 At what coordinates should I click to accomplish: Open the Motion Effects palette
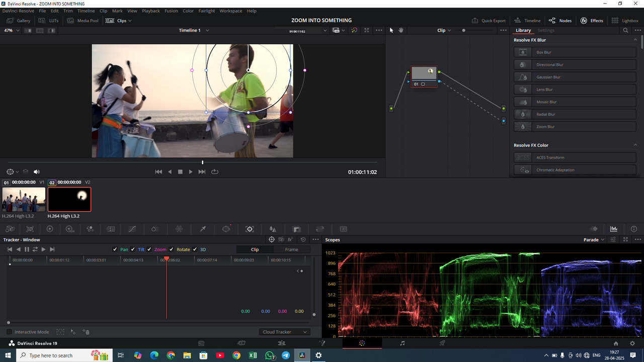[x=111, y=229]
